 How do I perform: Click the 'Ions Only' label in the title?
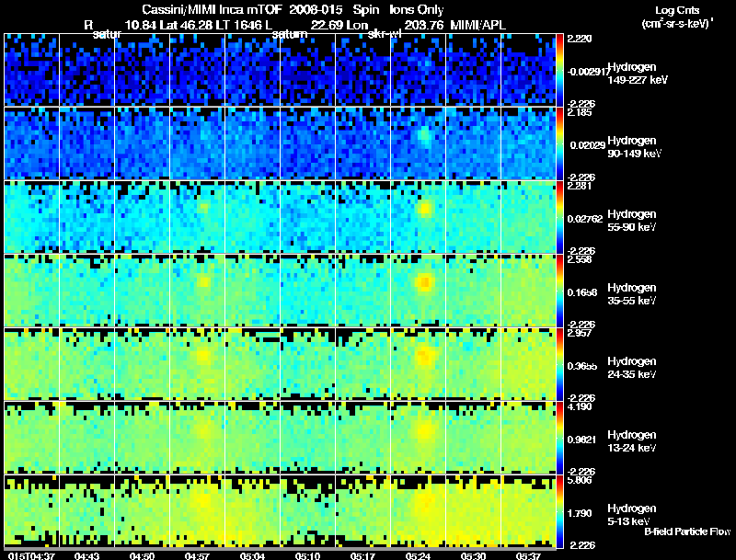click(417, 9)
